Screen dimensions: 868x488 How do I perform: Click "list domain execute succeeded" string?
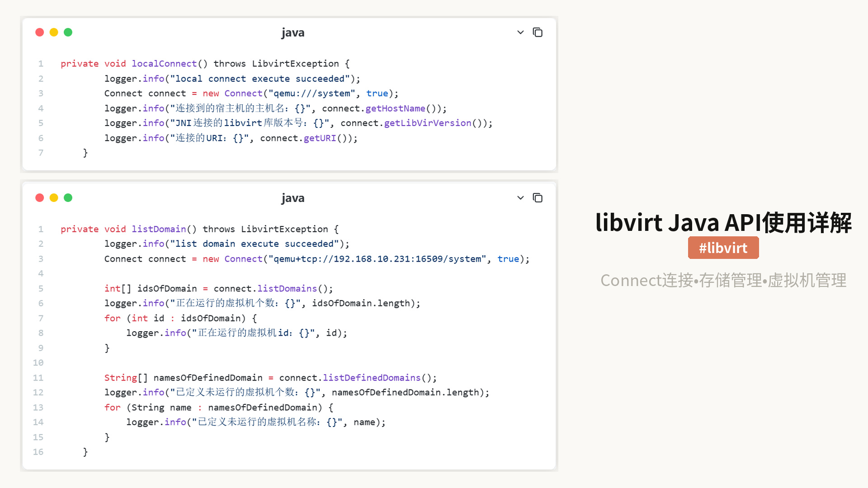[255, 244]
